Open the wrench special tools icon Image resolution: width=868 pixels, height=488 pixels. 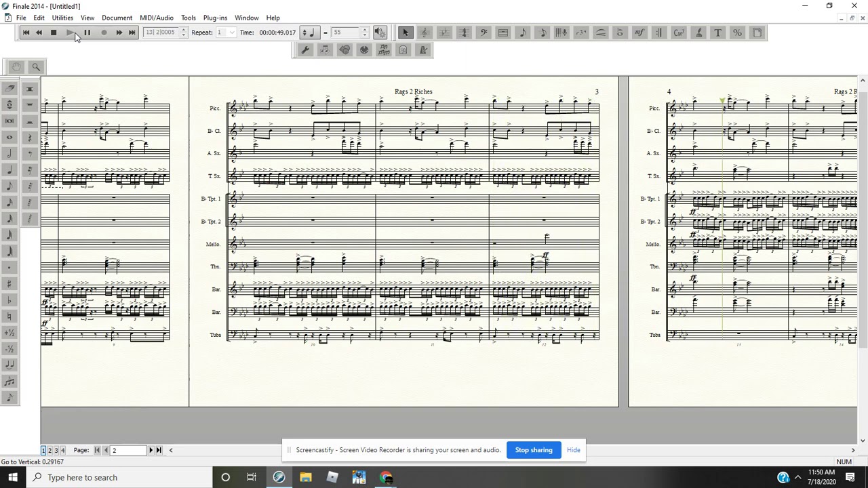(305, 49)
